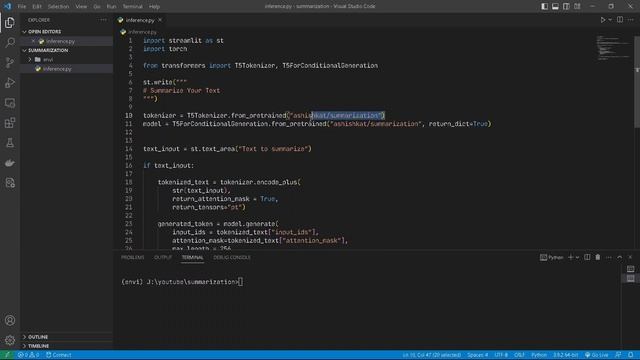The image size is (640, 360).
Task: Open the run button dropdown arrow
Action: click(x=610, y=20)
